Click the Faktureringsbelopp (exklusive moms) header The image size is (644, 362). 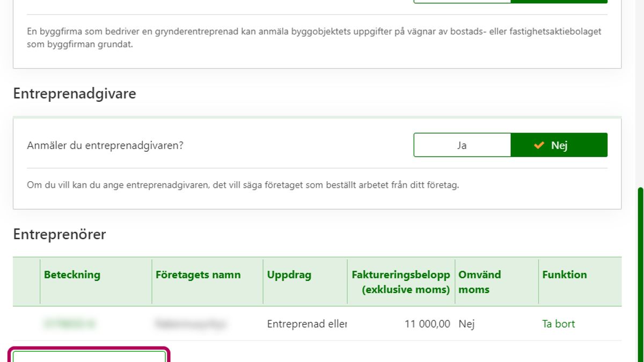401,282
